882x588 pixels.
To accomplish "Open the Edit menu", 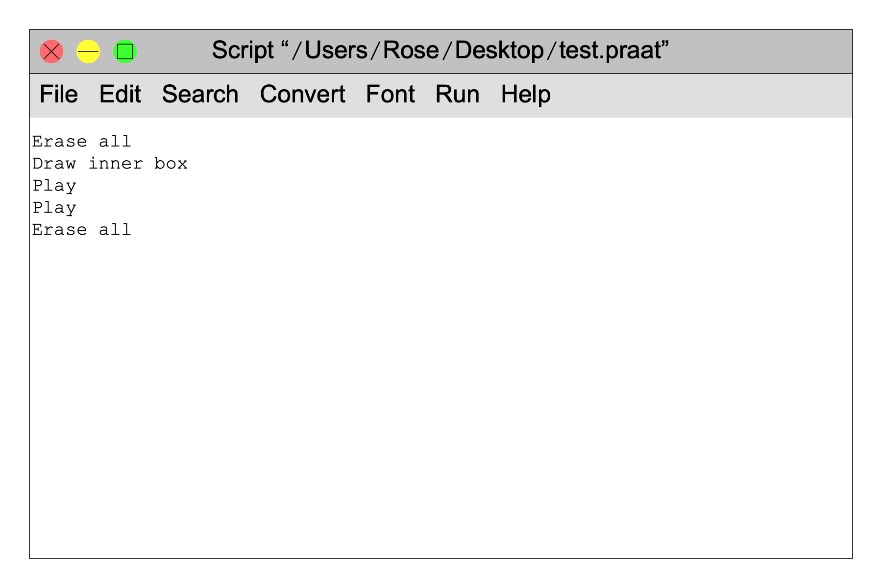I will pos(120,94).
